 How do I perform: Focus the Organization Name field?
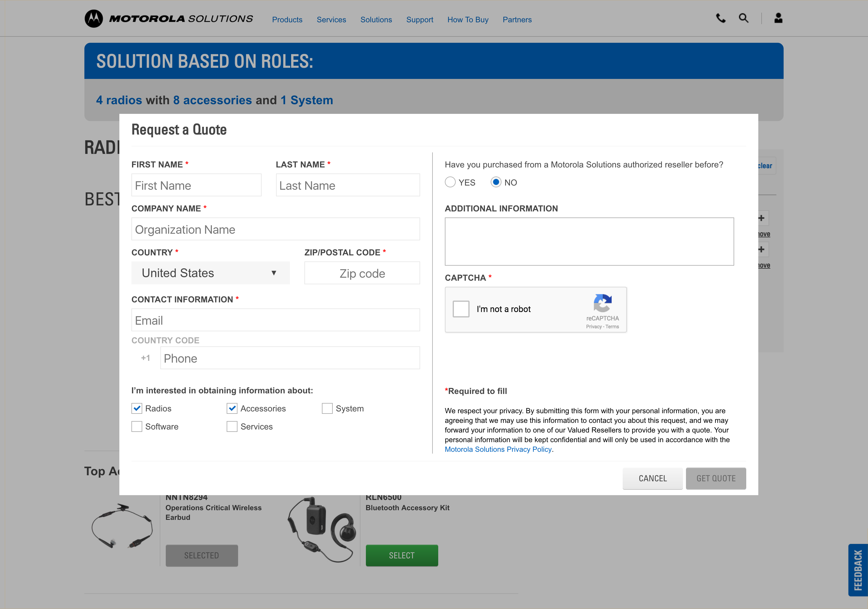275,229
